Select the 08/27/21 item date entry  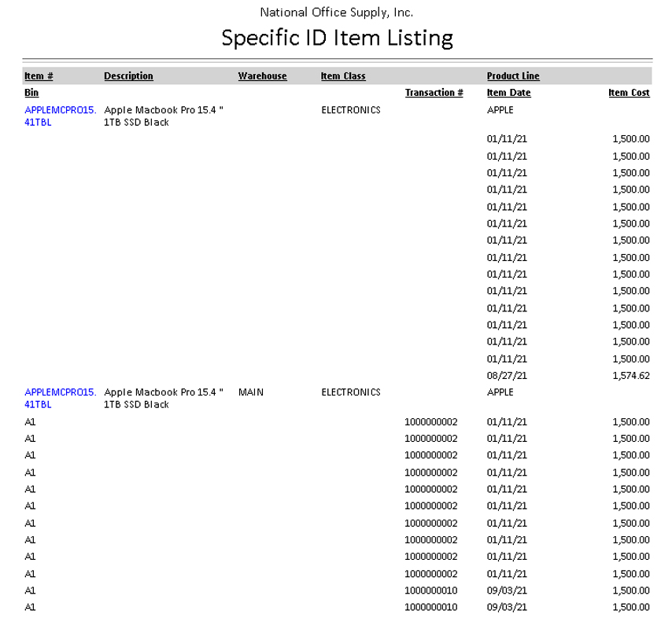pyautogui.click(x=507, y=375)
